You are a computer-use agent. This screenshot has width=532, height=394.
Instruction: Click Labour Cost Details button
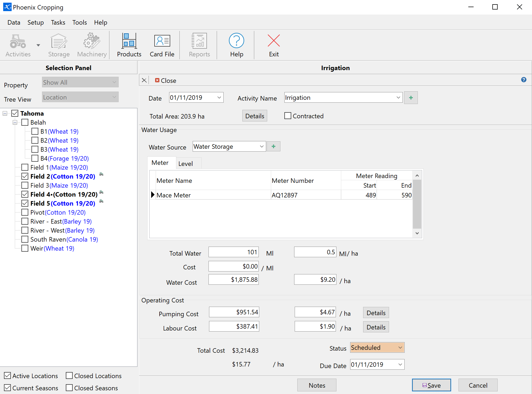point(376,327)
